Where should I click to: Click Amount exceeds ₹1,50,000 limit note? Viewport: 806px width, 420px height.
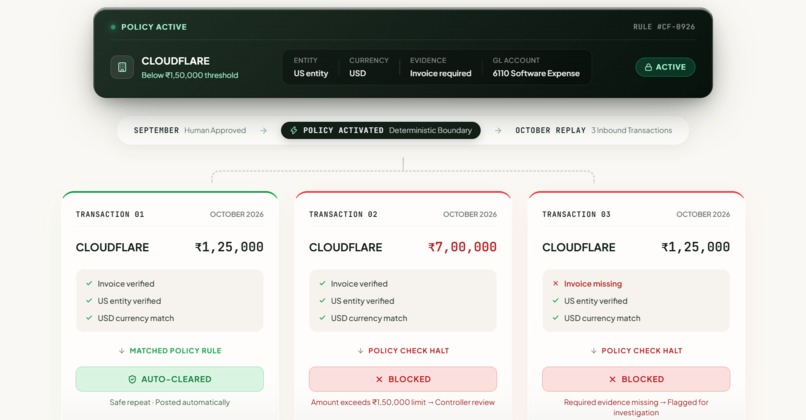[403, 403]
